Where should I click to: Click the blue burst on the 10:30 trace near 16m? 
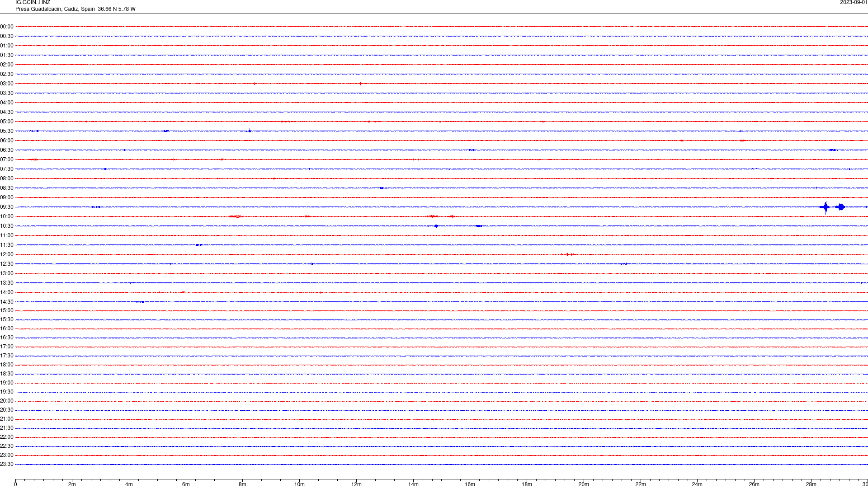[478, 226]
